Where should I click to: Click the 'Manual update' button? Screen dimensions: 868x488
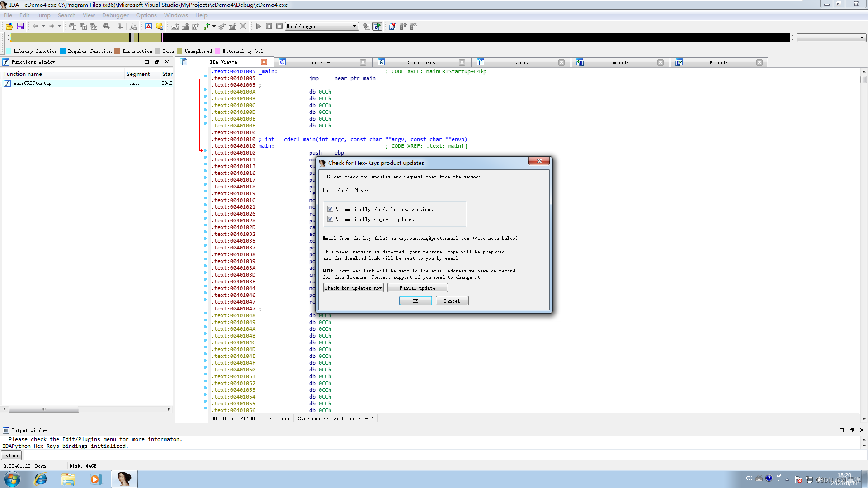(x=417, y=288)
